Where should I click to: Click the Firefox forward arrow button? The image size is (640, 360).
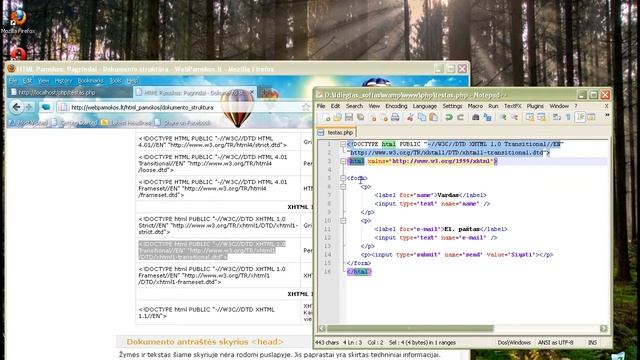pos(29,107)
